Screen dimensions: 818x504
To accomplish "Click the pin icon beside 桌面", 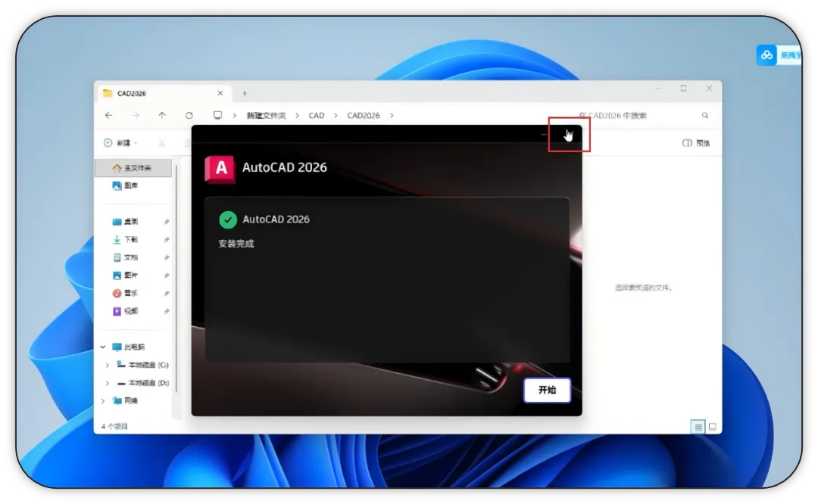I will [167, 222].
